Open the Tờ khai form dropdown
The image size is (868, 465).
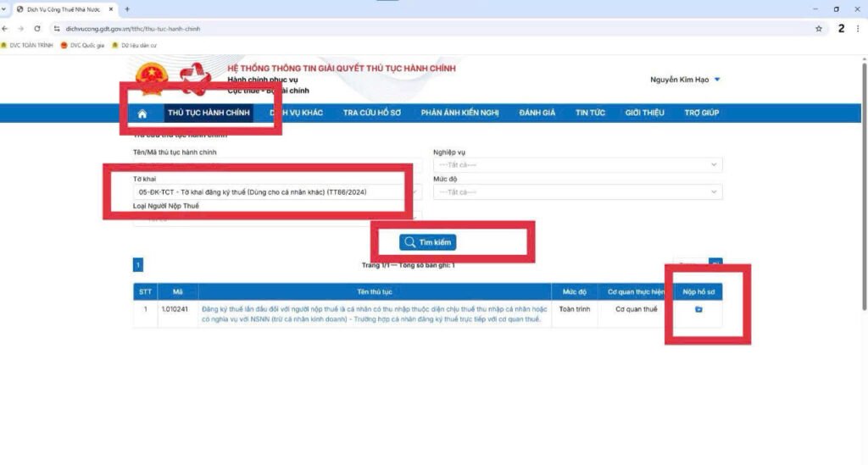tap(274, 192)
